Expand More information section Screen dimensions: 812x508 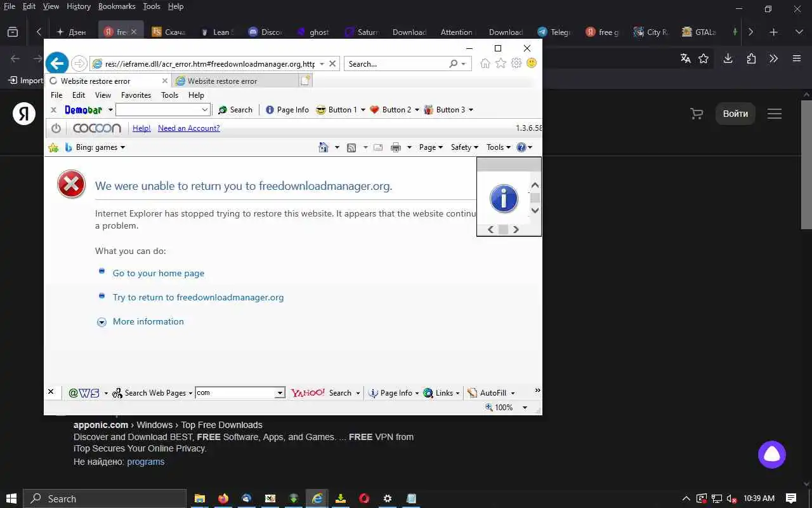[148, 321]
